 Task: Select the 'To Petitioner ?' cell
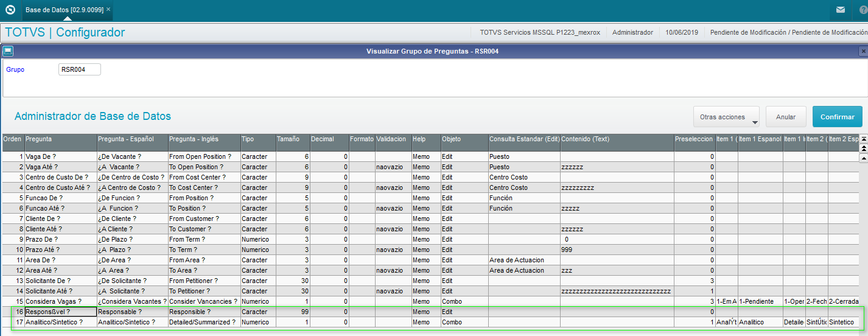coord(204,291)
